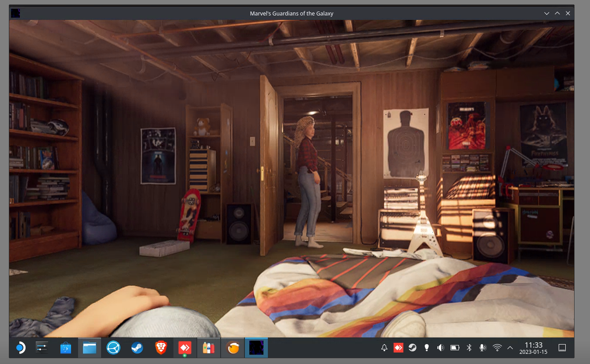Open Steam from the taskbar launchers
This screenshot has height=364, width=590.
click(137, 348)
